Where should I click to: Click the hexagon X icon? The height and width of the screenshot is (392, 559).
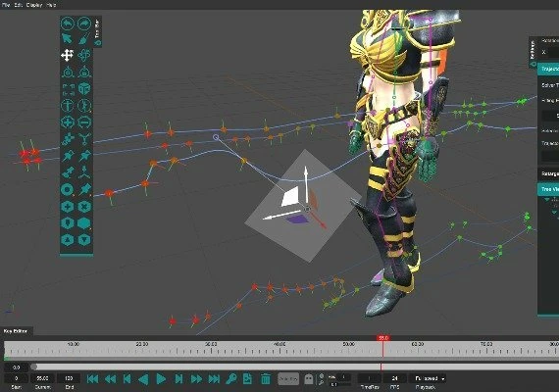[x=84, y=207]
